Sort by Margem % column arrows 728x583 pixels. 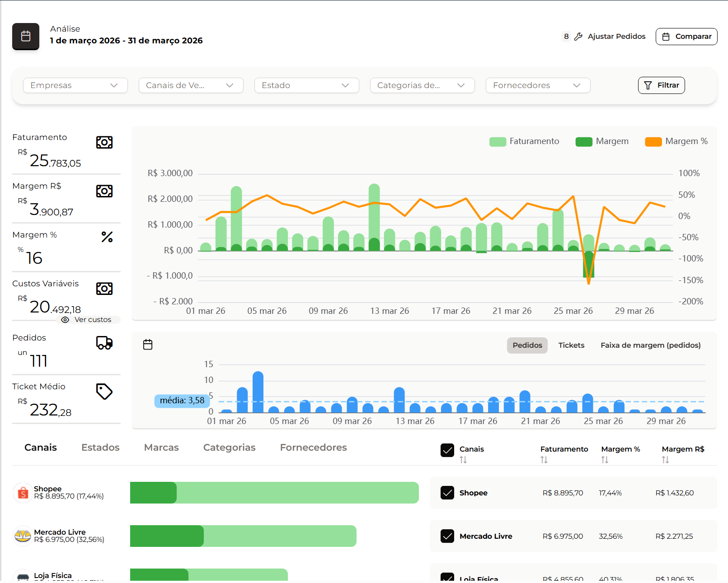click(605, 460)
